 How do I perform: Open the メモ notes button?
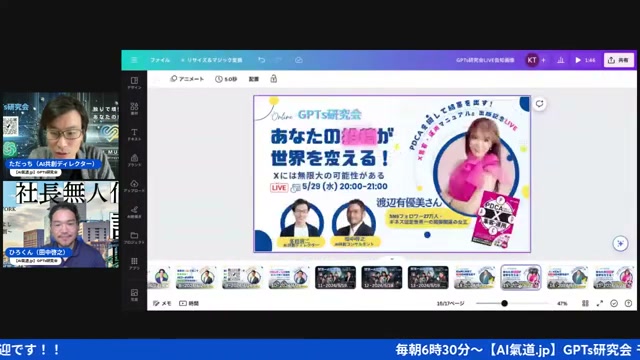(162, 303)
